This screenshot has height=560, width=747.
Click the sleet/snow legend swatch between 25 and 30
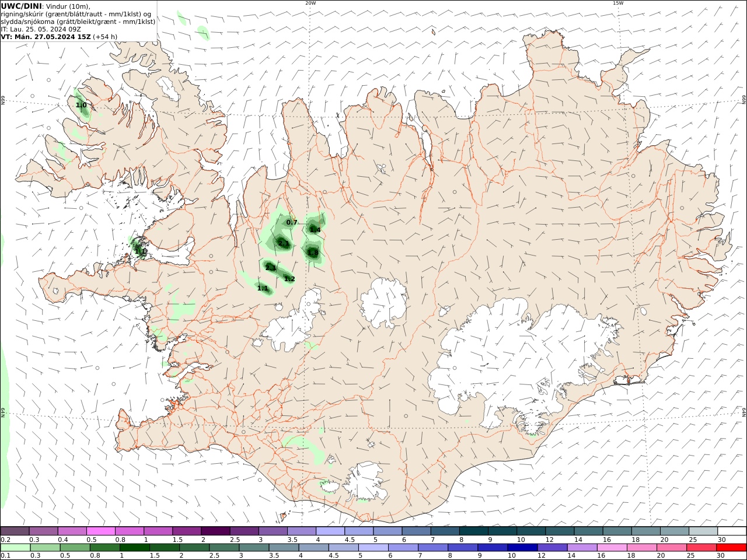[703, 531]
